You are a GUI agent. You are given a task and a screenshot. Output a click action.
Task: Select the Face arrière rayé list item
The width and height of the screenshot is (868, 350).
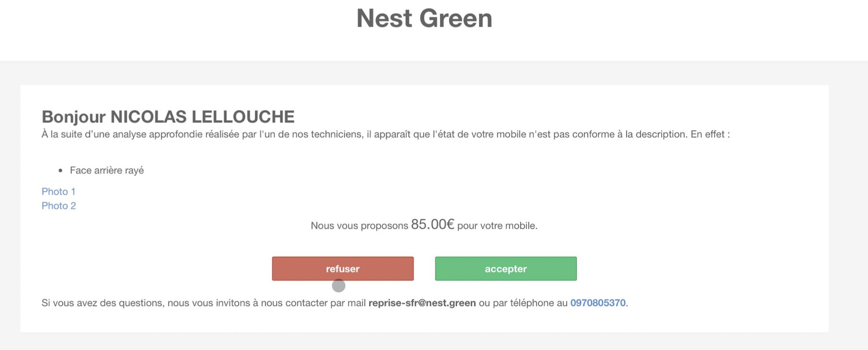point(106,170)
